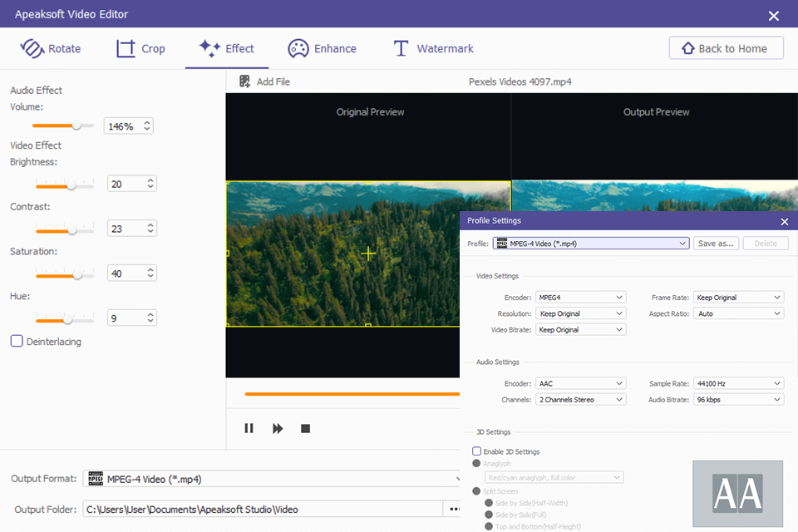This screenshot has width=798, height=532.
Task: Open the Audio Bitrate dropdown
Action: tap(738, 400)
